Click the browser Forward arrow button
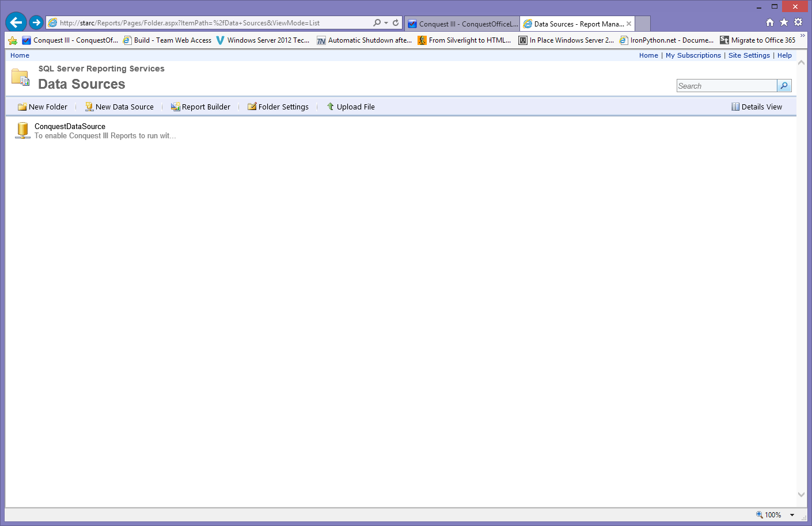 tap(36, 22)
